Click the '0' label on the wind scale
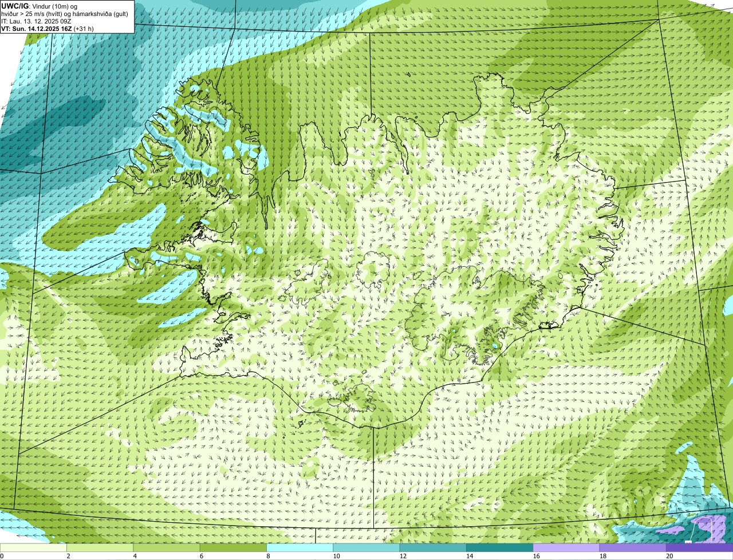This screenshot has width=733, height=560. tap(2, 556)
